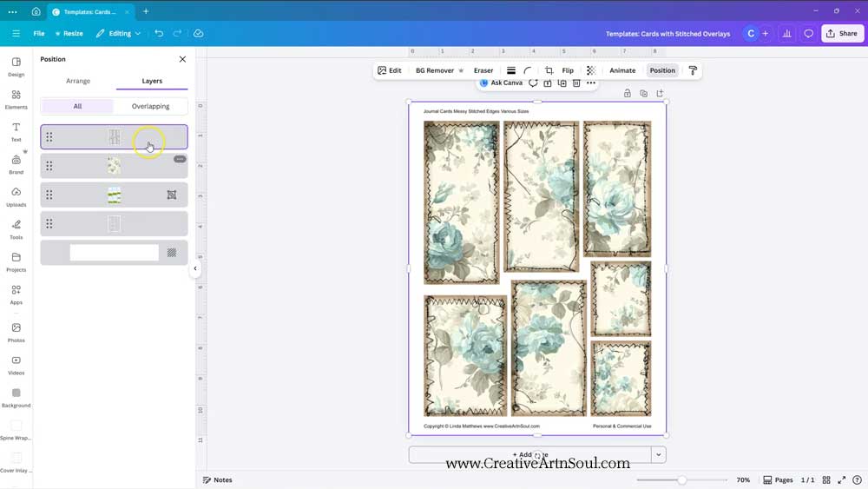Enter fullscreen present mode icon

point(841,480)
